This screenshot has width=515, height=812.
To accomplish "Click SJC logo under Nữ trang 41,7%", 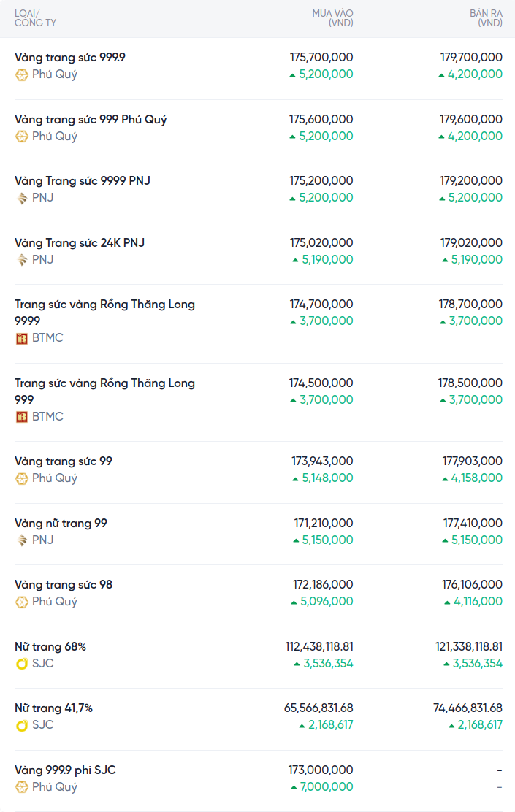I will pyautogui.click(x=22, y=725).
